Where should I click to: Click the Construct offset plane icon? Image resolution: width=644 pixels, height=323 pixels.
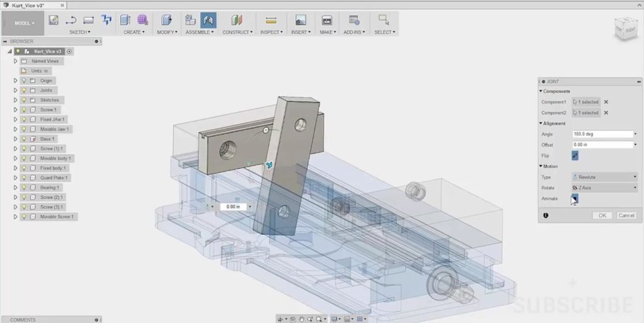(236, 20)
